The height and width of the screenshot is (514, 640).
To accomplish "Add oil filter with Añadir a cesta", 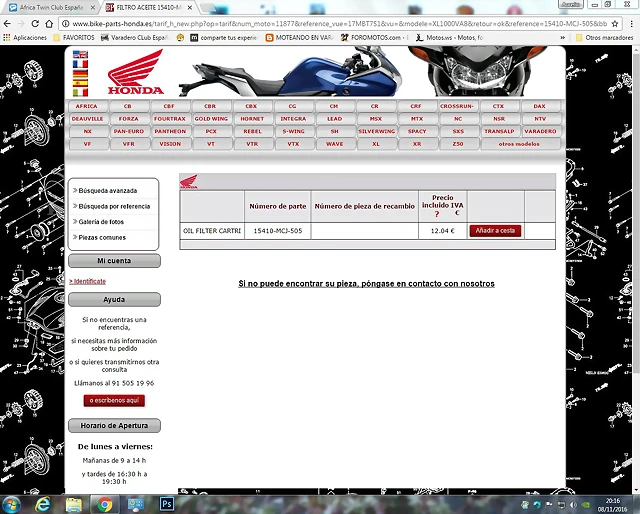I will pos(495,231).
